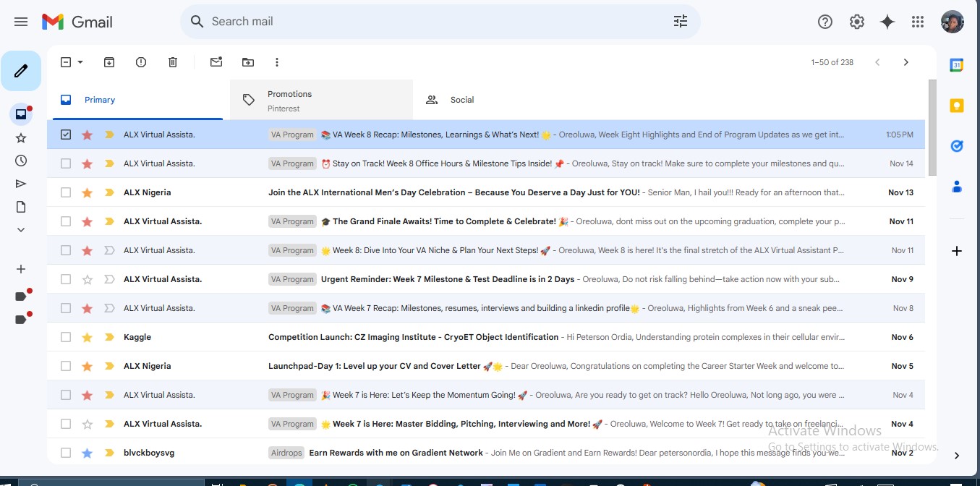Click the Compose pencil button

tap(21, 71)
